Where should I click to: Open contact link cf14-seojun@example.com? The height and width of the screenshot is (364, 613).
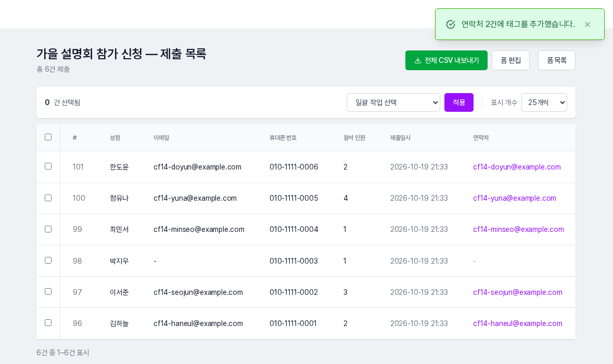(x=518, y=292)
